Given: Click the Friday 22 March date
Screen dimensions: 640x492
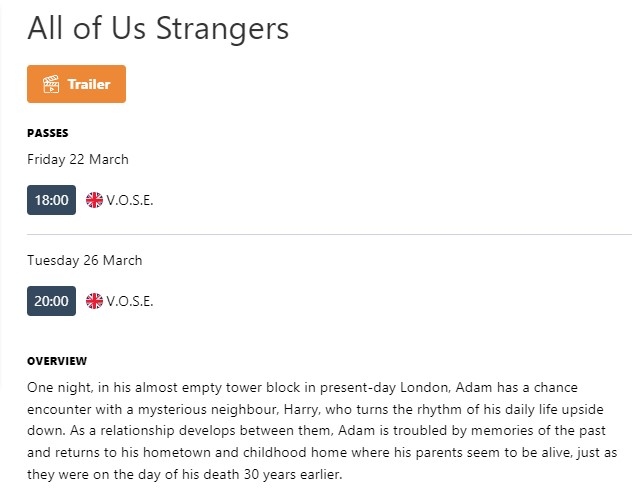Looking at the screenshot, I should click(78, 159).
